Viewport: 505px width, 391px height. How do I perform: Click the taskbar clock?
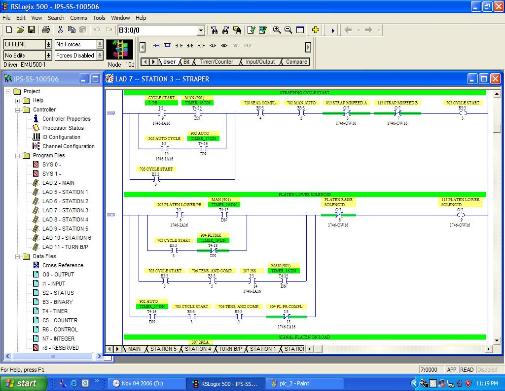click(487, 383)
